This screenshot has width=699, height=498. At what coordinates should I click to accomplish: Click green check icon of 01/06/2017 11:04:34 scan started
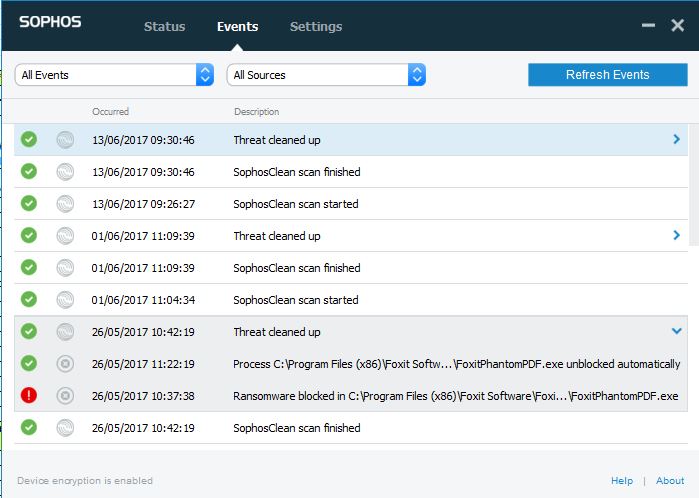[x=29, y=299]
